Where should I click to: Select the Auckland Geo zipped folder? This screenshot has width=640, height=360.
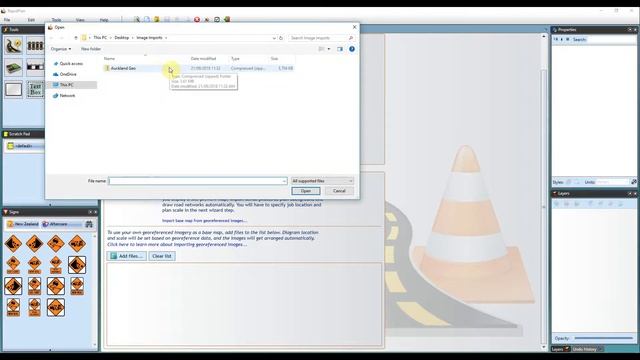tap(198, 68)
